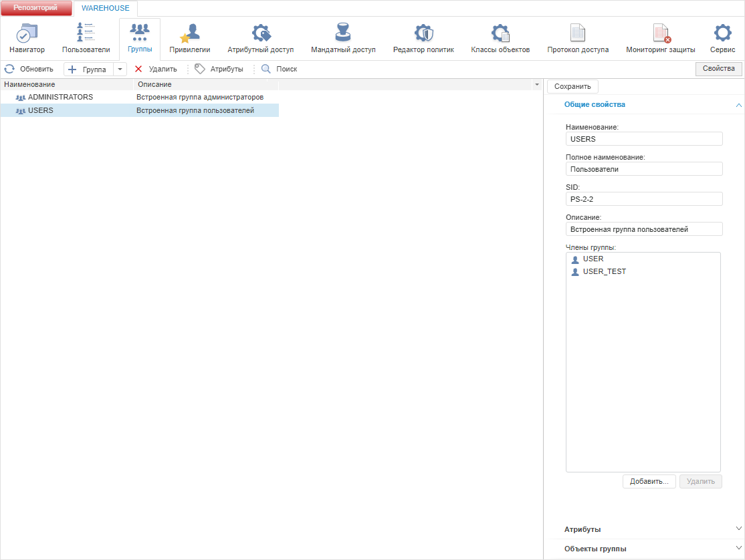This screenshot has width=745, height=560.
Task: Expand the Объекты группы section
Action: click(738, 548)
